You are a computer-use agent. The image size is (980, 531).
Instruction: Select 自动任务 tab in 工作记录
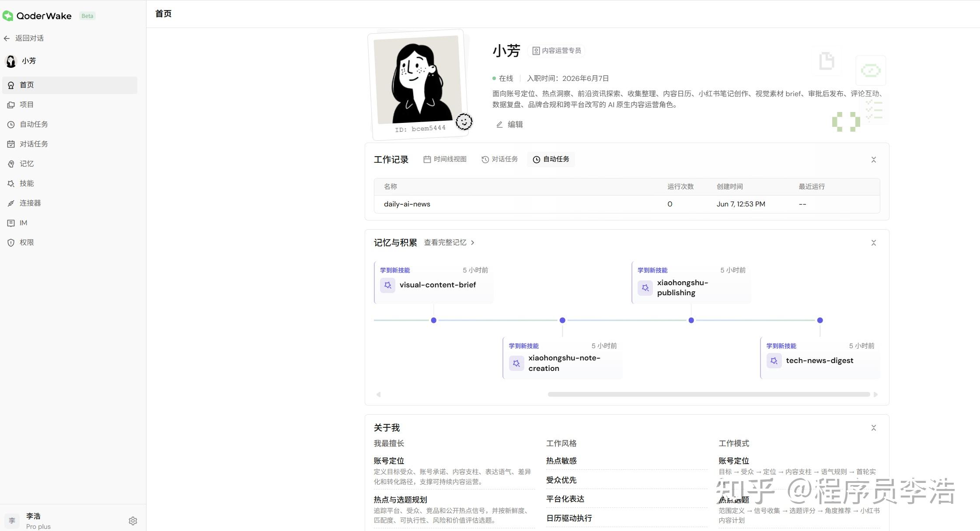pos(551,159)
